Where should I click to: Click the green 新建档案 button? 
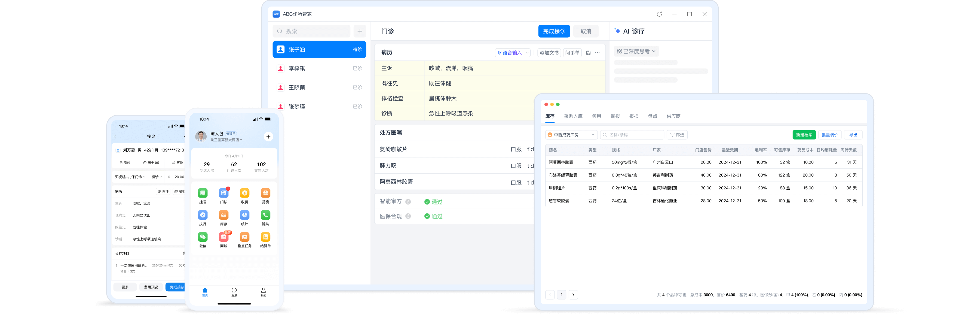tap(804, 135)
